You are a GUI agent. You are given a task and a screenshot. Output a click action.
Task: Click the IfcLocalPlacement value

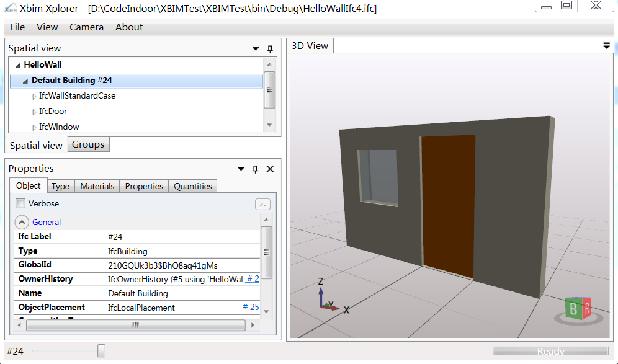click(x=141, y=308)
